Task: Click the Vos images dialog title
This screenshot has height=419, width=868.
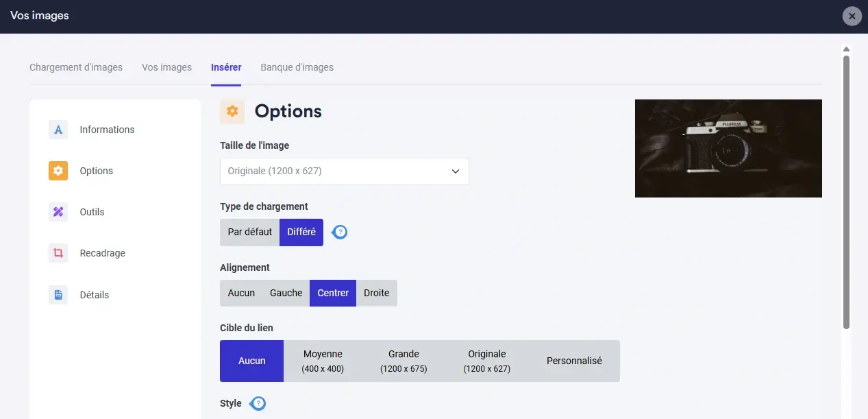Action: [40, 15]
